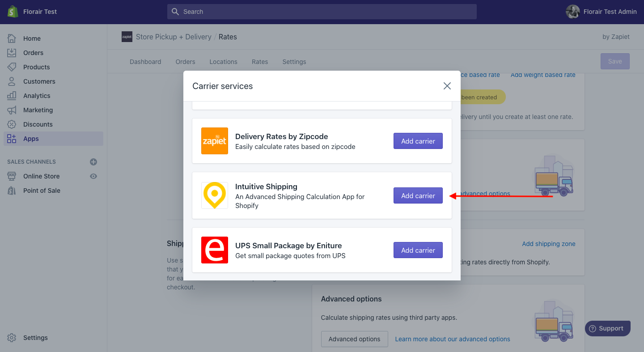Image resolution: width=644 pixels, height=352 pixels.
Task: View online store eye icon
Action: coord(93,176)
